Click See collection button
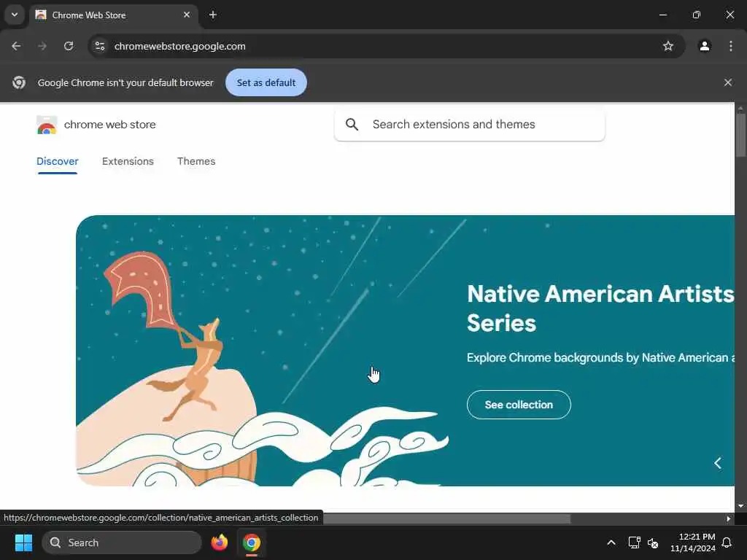Screen dimensions: 747x560 [x=519, y=405]
